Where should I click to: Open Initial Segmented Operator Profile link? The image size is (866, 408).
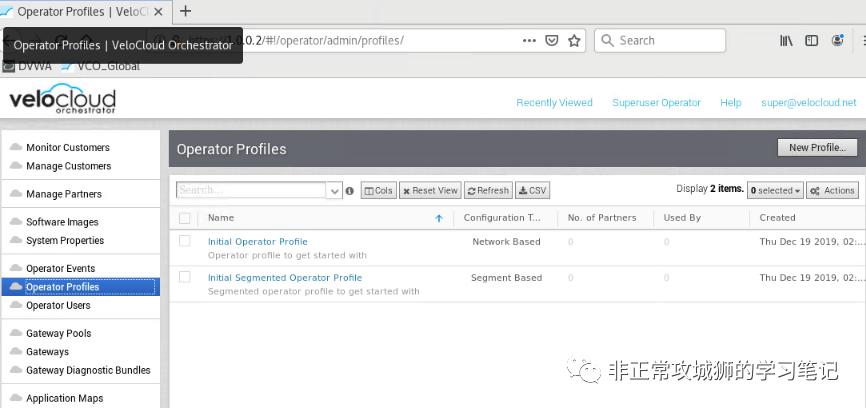pos(285,278)
